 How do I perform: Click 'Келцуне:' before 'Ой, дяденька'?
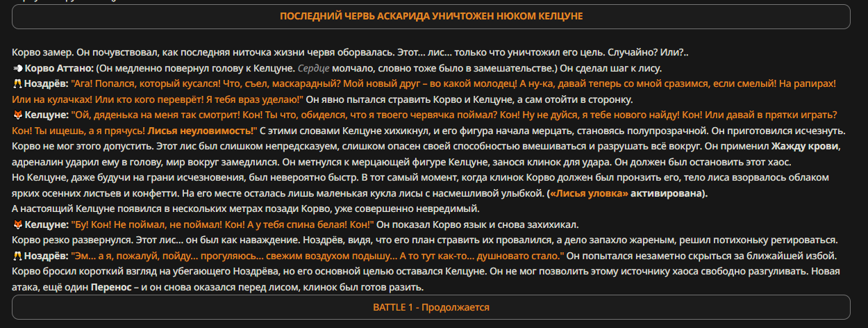tap(46, 115)
